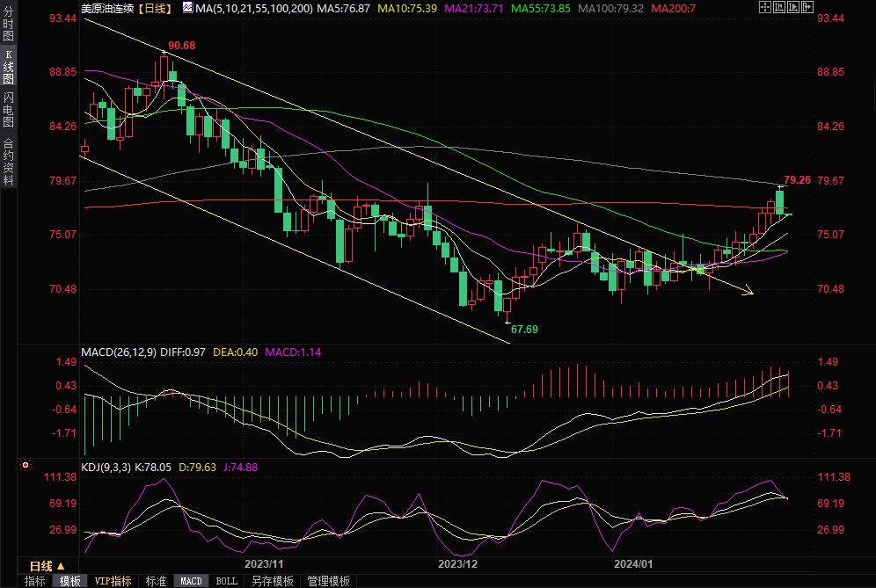Select the 模板 bottom tab
Image resolution: width=876 pixels, height=588 pixels.
click(x=70, y=581)
